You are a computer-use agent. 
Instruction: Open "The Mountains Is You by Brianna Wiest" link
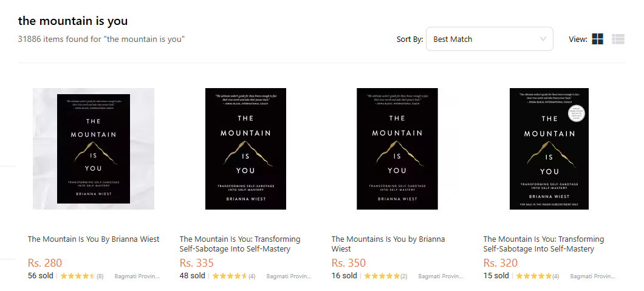[x=388, y=244]
